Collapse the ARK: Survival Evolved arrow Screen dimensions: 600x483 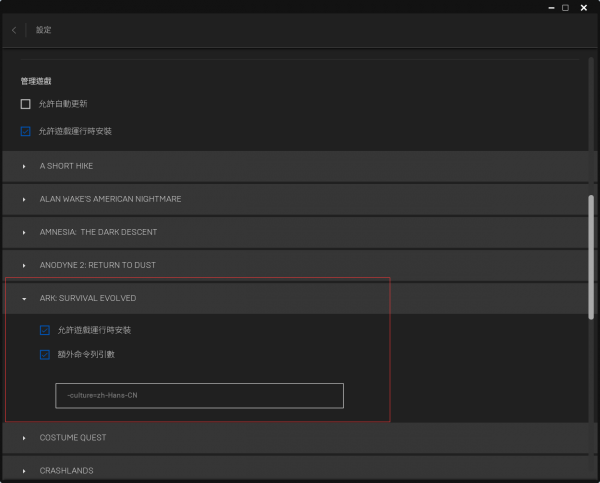[x=24, y=298]
